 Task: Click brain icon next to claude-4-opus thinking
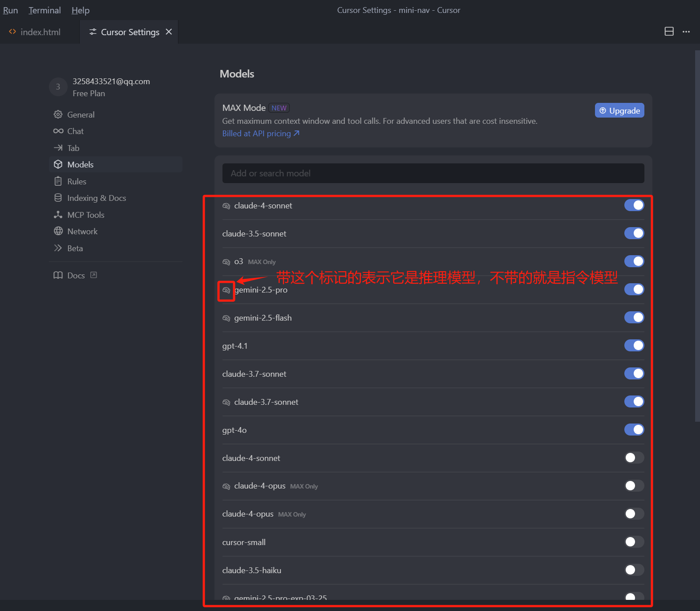[226, 486]
